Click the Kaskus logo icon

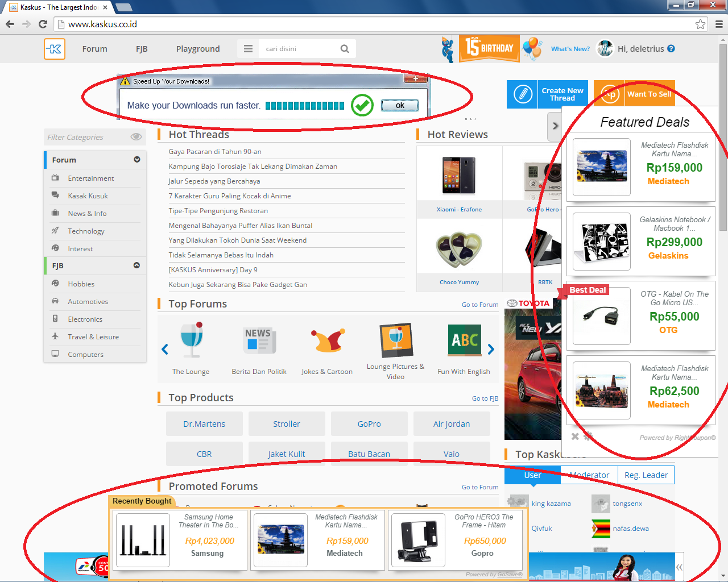click(x=55, y=49)
